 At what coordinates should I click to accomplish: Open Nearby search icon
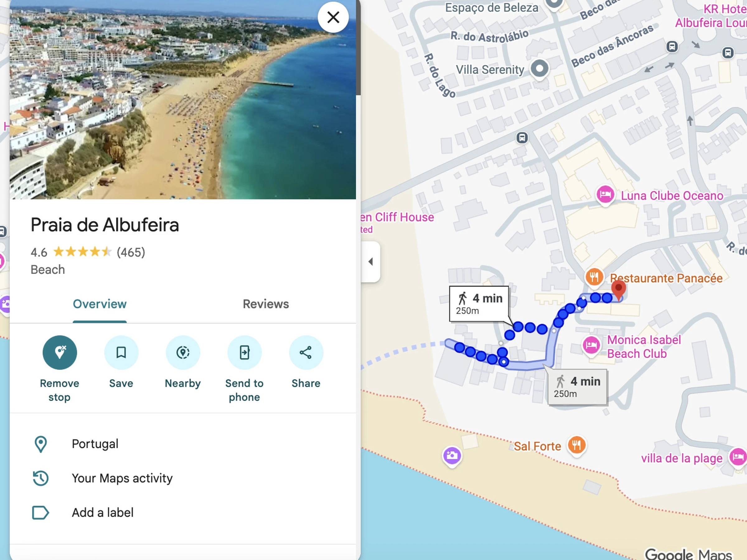[183, 352]
